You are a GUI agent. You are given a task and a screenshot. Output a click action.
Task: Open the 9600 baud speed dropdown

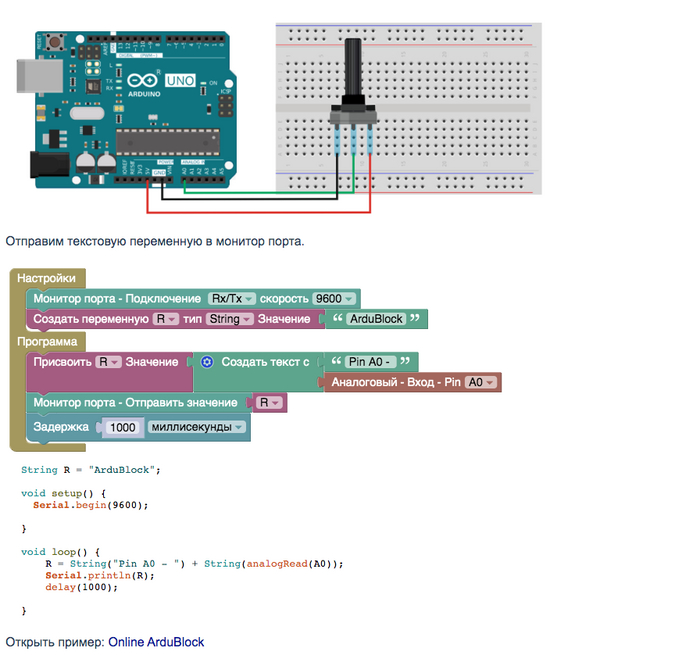[333, 299]
